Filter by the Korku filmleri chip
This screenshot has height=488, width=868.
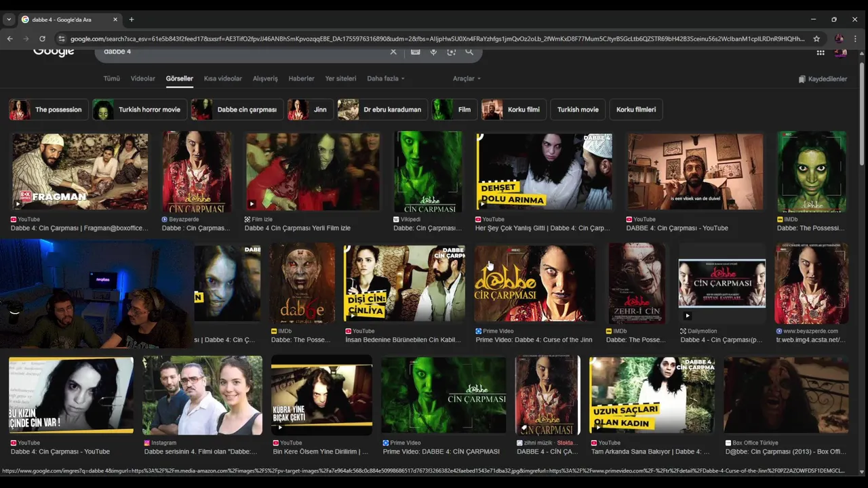point(636,109)
